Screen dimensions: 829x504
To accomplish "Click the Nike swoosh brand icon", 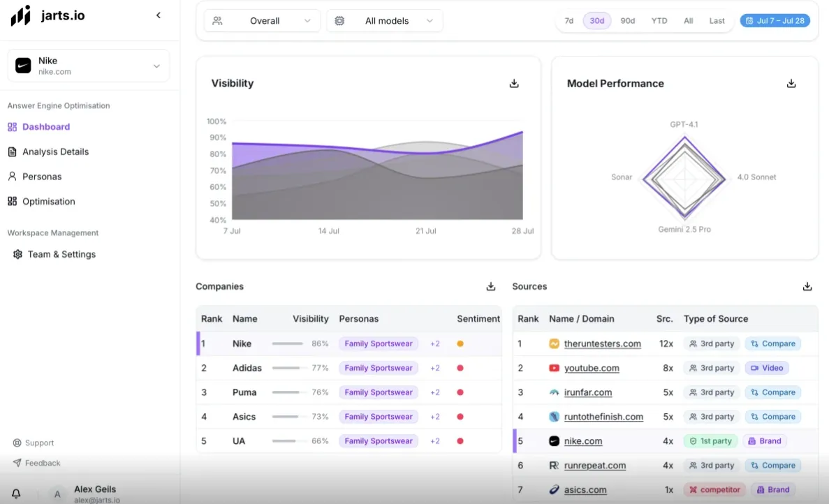I will click(23, 66).
